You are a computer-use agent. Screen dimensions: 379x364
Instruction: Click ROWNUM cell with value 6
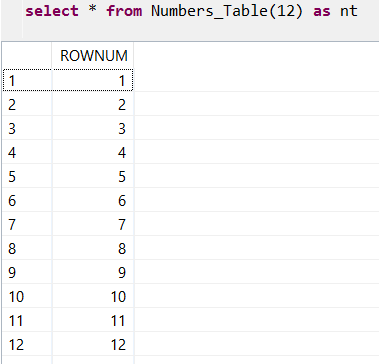[93, 200]
